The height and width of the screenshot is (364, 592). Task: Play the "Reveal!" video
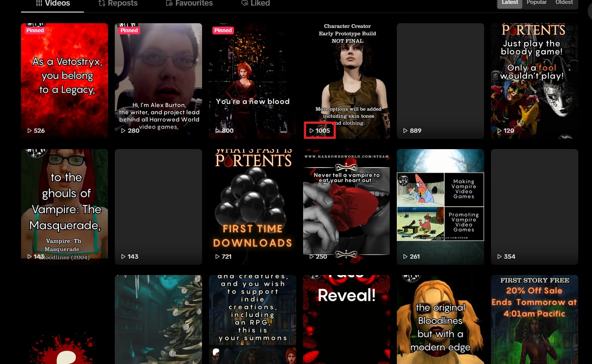347,319
